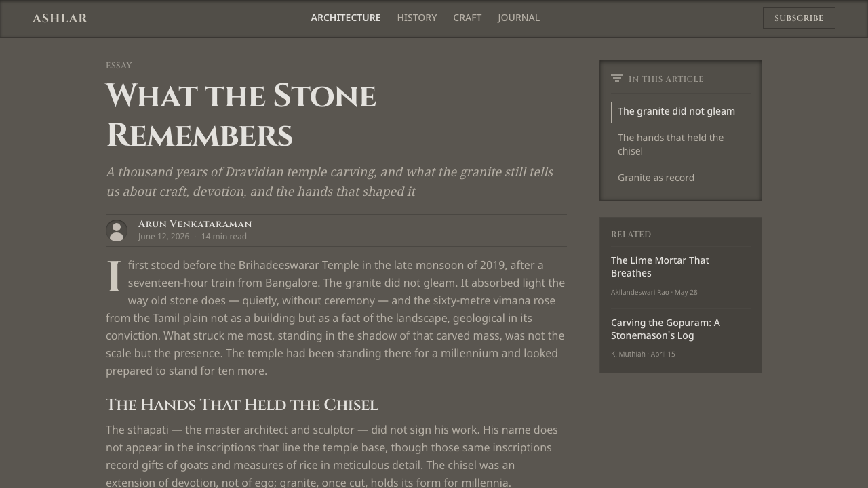The height and width of the screenshot is (488, 868).
Task: Click 'The Hands That Held the Chisel' heading
Action: (241, 405)
